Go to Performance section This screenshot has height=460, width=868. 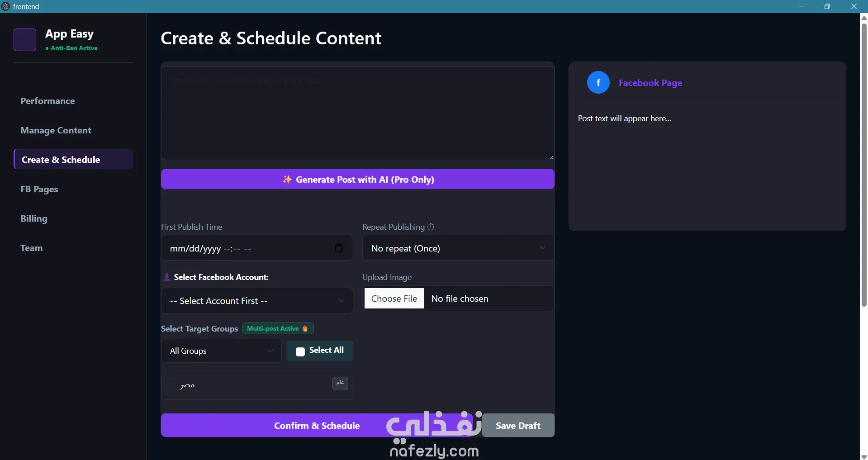click(x=47, y=101)
